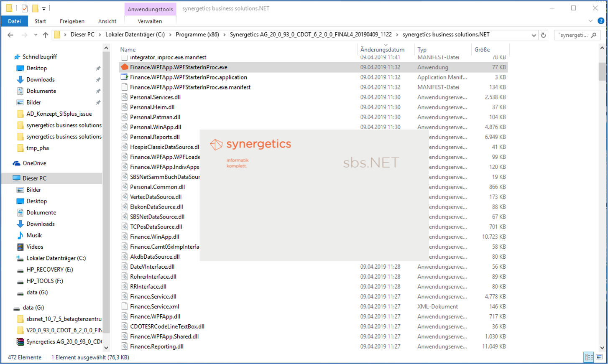Open the Freigeben ribbon tab
The image size is (608, 364).
point(72,21)
